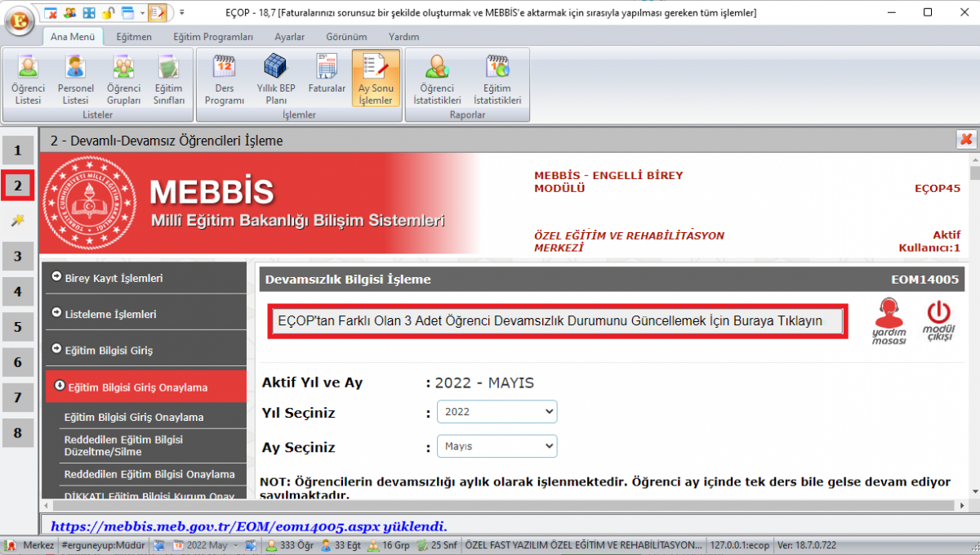Click the highlighted notepad icon in quick access toolbar
The image size is (980, 555).
(158, 13)
